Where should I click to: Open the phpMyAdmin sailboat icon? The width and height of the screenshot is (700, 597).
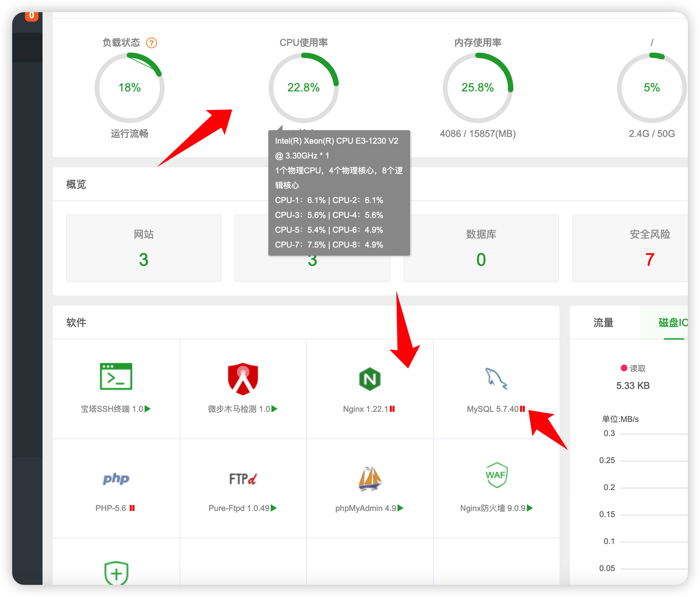click(x=370, y=478)
